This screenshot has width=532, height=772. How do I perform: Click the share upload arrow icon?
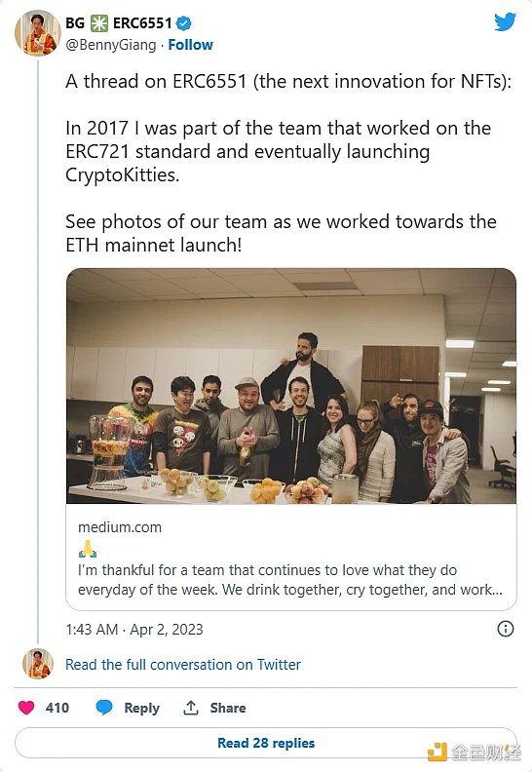(x=190, y=708)
